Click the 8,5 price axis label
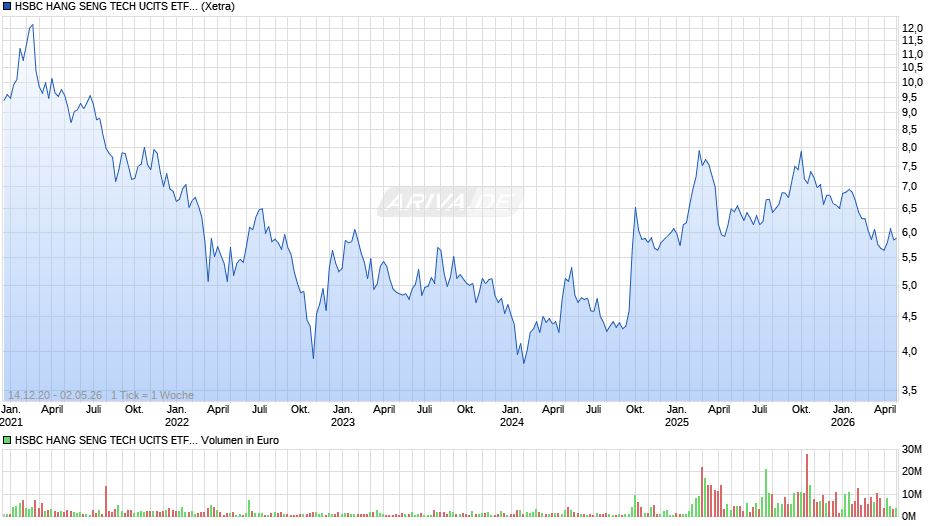Viewport: 940px width, 526px height. click(x=909, y=130)
